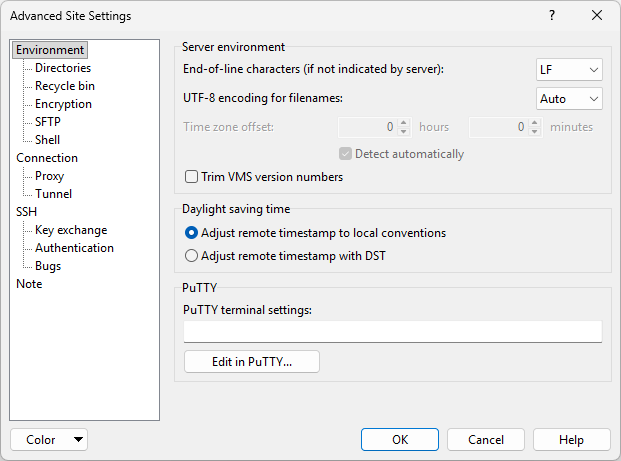This screenshot has height=461, width=621.
Task: Open the End-of-line characters dropdown
Action: [x=569, y=69]
